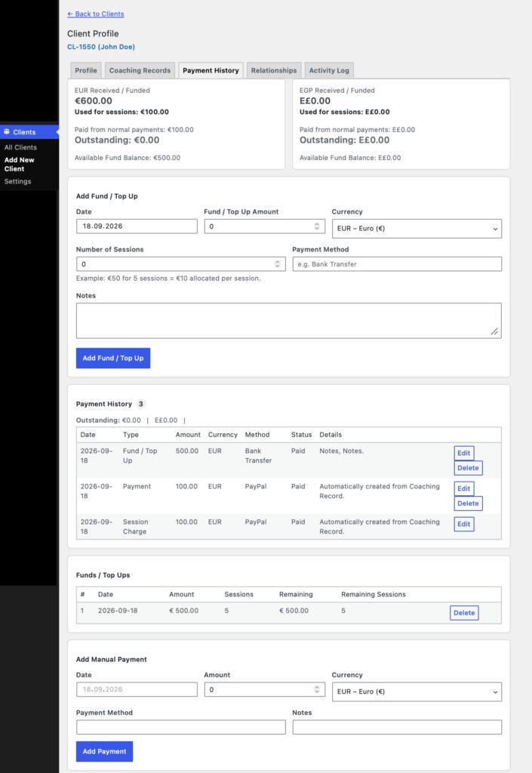The height and width of the screenshot is (773, 532).
Task: Open Settings in the sidebar menu
Action: (x=18, y=181)
